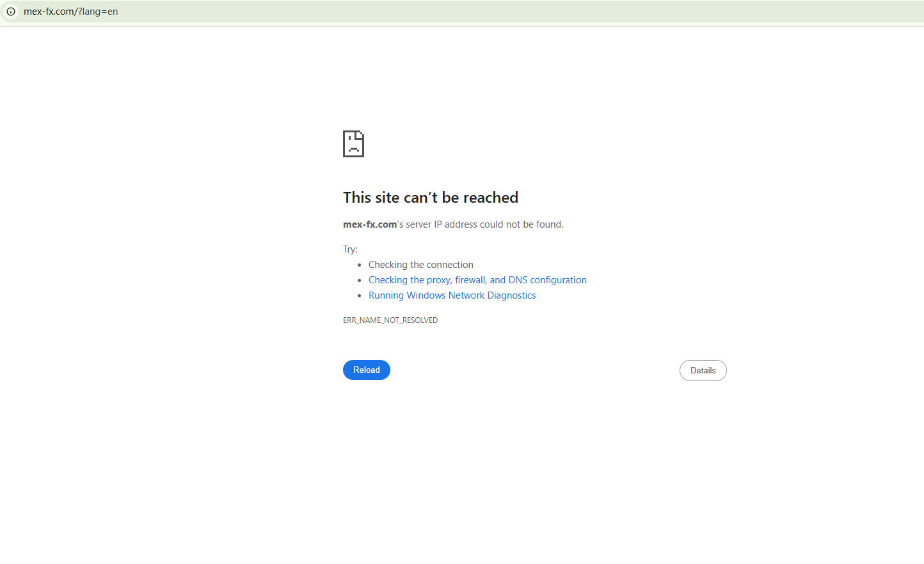Click the 'This site can't be reached' heading
The height and width of the screenshot is (564, 924).
coord(431,198)
